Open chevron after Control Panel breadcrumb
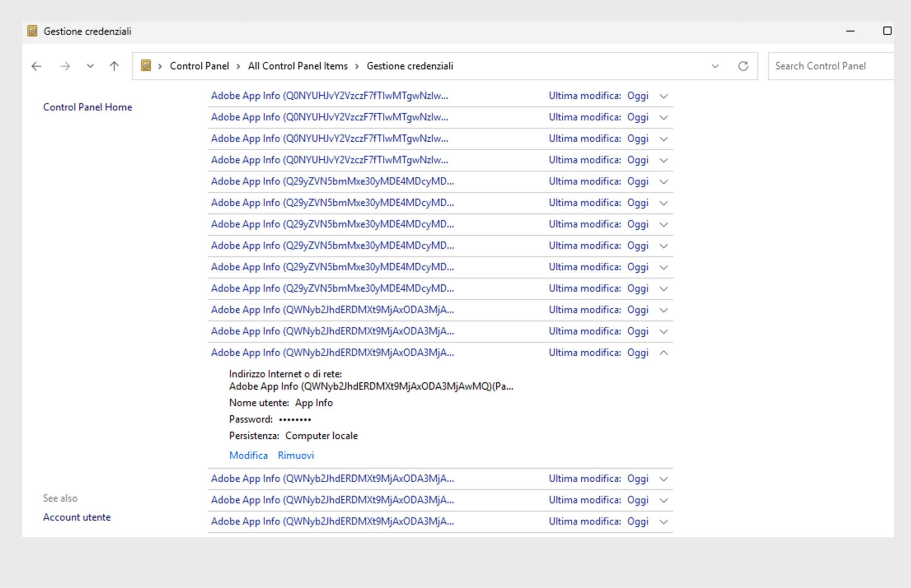Image resolution: width=911 pixels, height=588 pixels. [238, 66]
